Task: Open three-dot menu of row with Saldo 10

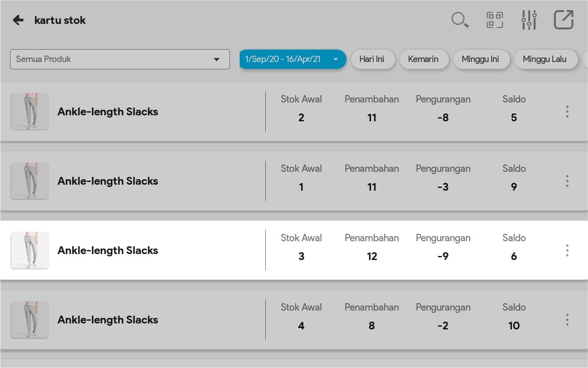Action: tap(567, 320)
